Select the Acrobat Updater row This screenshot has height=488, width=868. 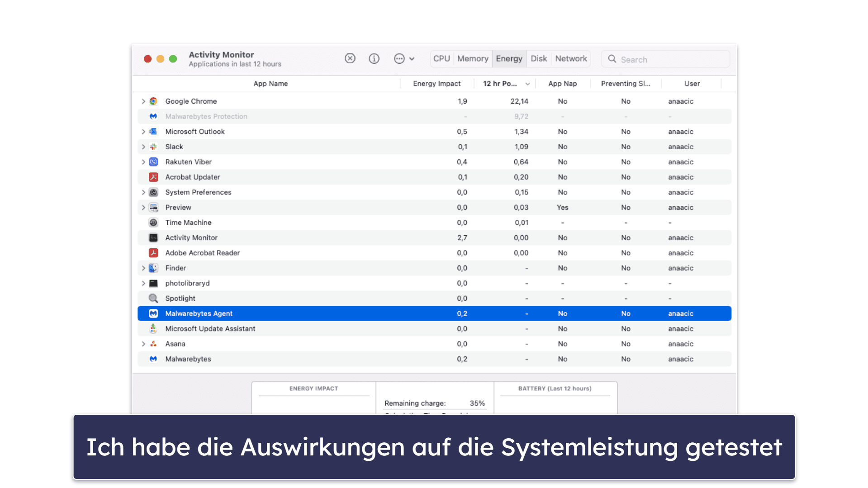[x=434, y=177]
